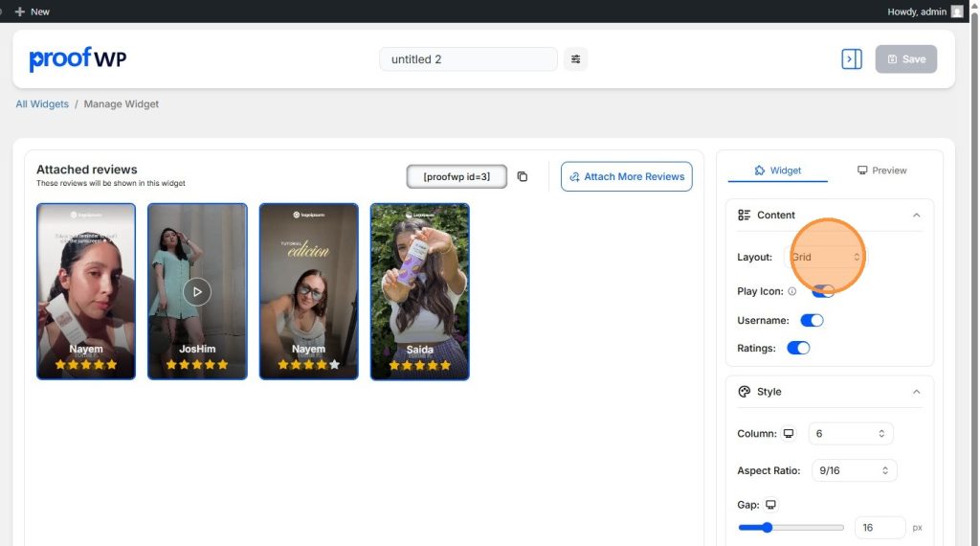The image size is (980, 546).
Task: Open the All Widgets breadcrumb link
Action: [42, 103]
